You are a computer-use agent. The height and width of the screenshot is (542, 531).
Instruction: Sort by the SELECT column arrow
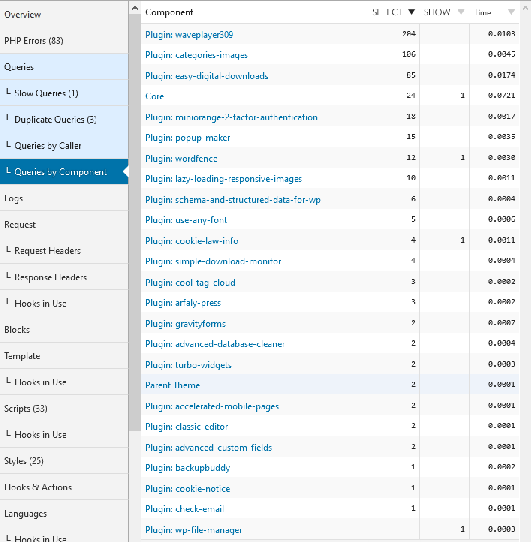411,12
